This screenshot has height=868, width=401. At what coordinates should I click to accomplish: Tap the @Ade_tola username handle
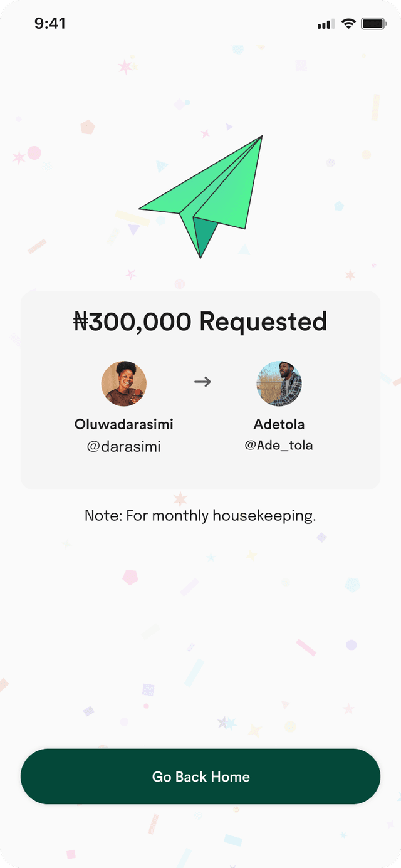coord(279,446)
